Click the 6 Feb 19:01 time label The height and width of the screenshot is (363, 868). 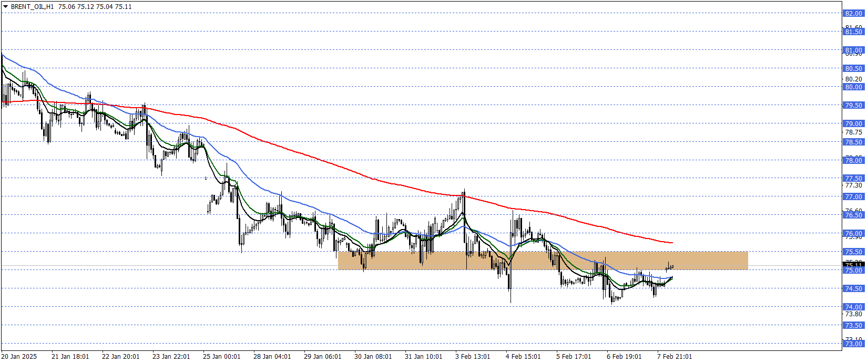pyautogui.click(x=624, y=357)
